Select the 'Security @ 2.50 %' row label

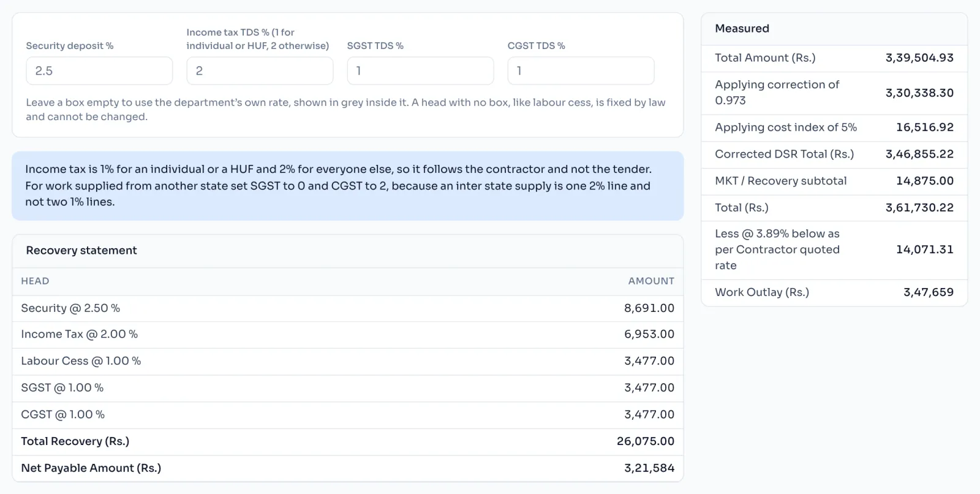tap(70, 308)
